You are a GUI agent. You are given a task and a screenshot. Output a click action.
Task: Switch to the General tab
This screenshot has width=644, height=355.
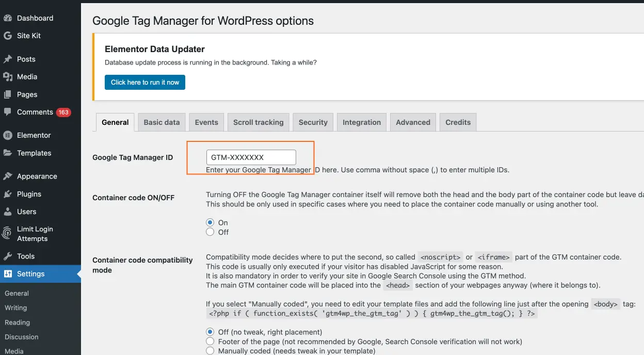tap(115, 122)
